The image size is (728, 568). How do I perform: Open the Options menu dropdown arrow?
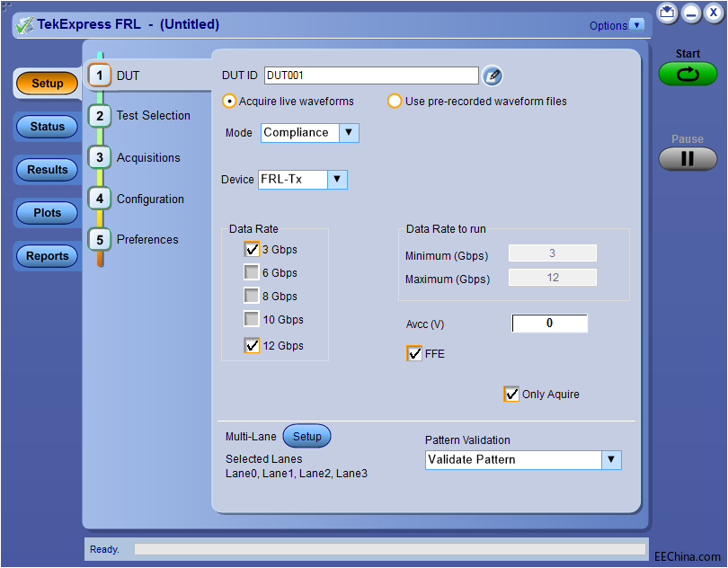pyautogui.click(x=636, y=25)
